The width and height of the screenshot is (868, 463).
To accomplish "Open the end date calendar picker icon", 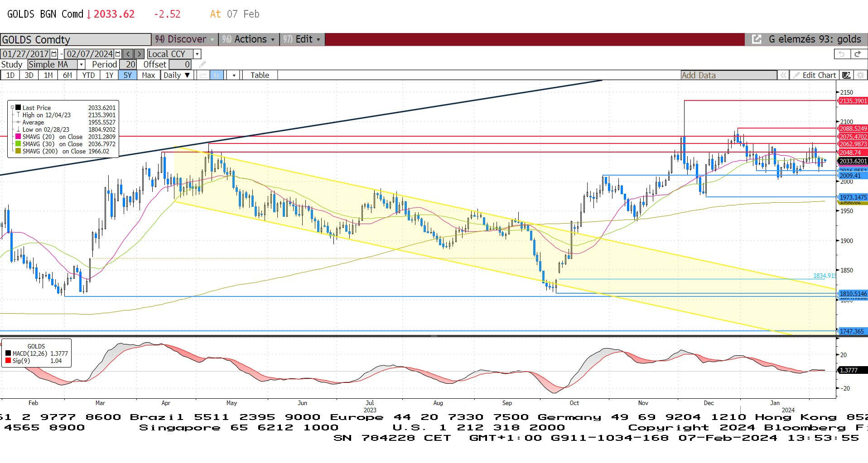I will coord(118,54).
